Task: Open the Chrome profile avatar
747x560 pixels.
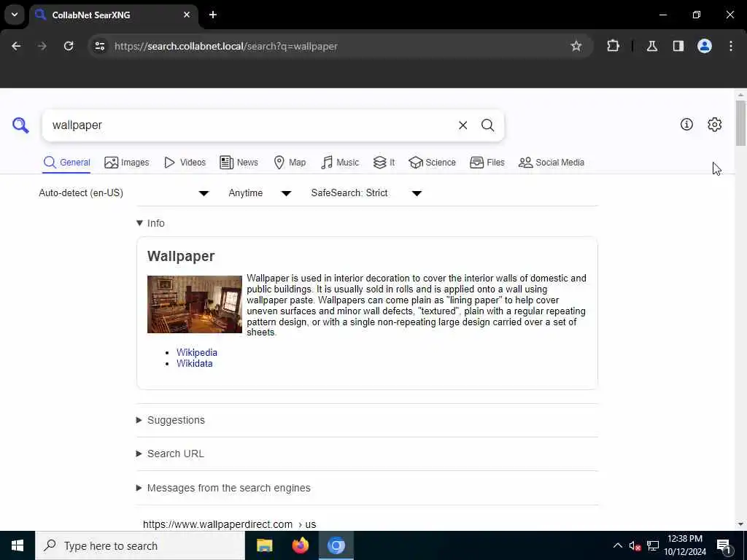Action: 704,46
